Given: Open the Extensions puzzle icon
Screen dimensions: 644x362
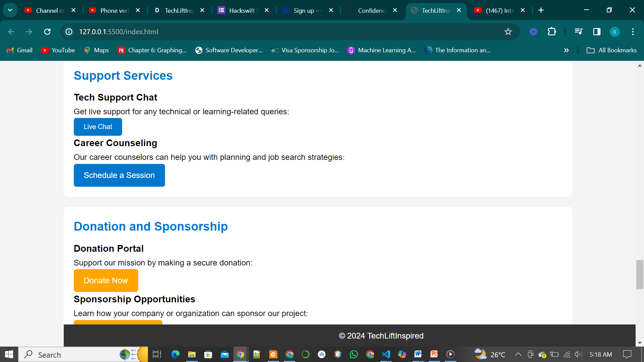Looking at the screenshot, I should pyautogui.click(x=552, y=32).
